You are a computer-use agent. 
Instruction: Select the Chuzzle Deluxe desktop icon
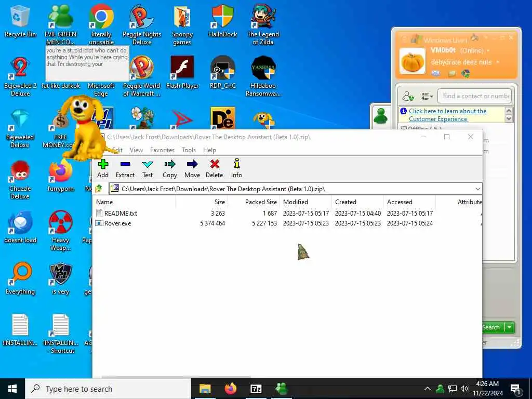click(20, 179)
